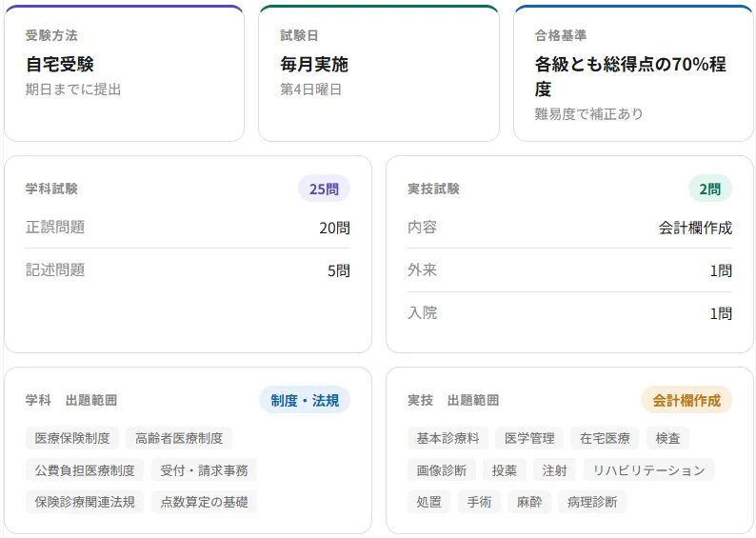This screenshot has height=538, width=756.
Task: Click the 自宅受験 heading text
Action: tap(60, 64)
